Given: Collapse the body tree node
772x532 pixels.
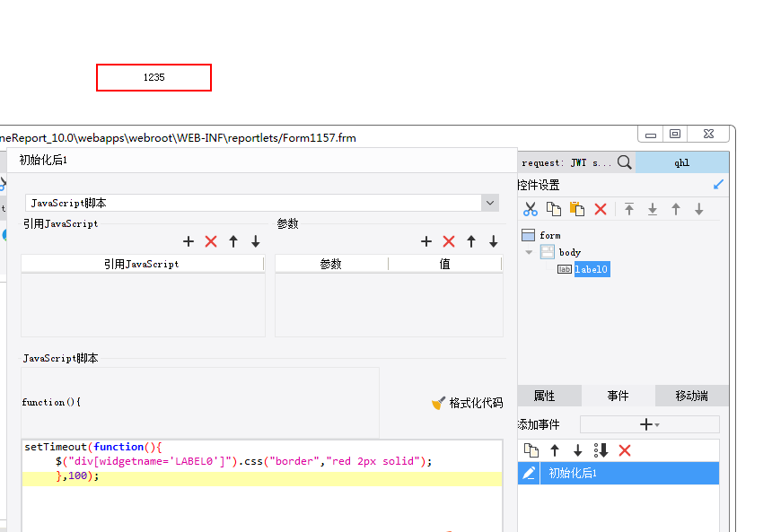Looking at the screenshot, I should point(529,252).
